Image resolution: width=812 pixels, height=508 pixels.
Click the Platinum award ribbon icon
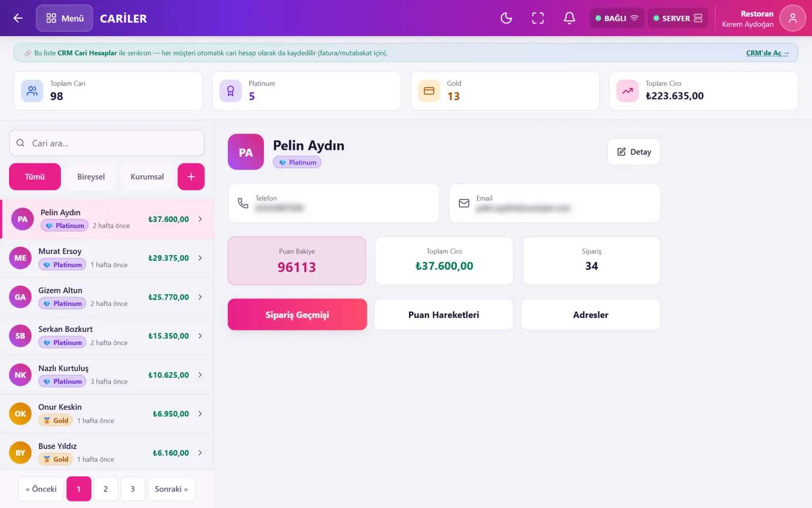point(230,91)
